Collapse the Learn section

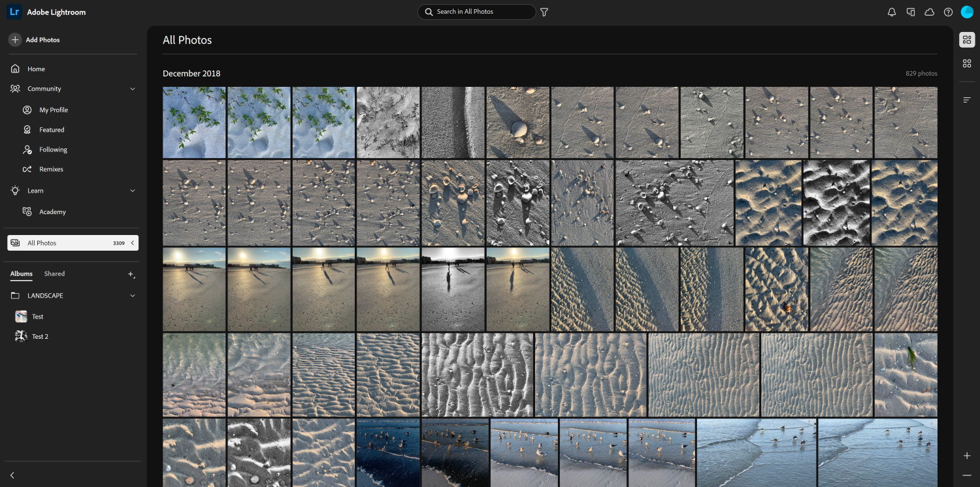pos(133,190)
